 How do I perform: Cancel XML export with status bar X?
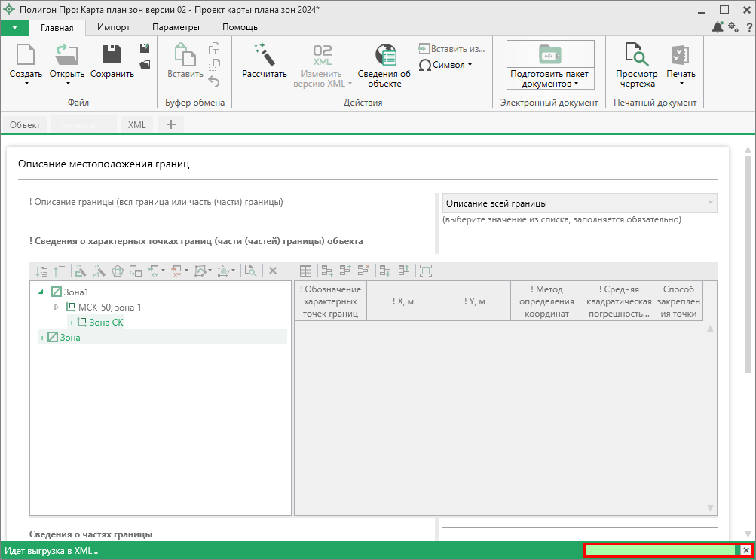745,551
